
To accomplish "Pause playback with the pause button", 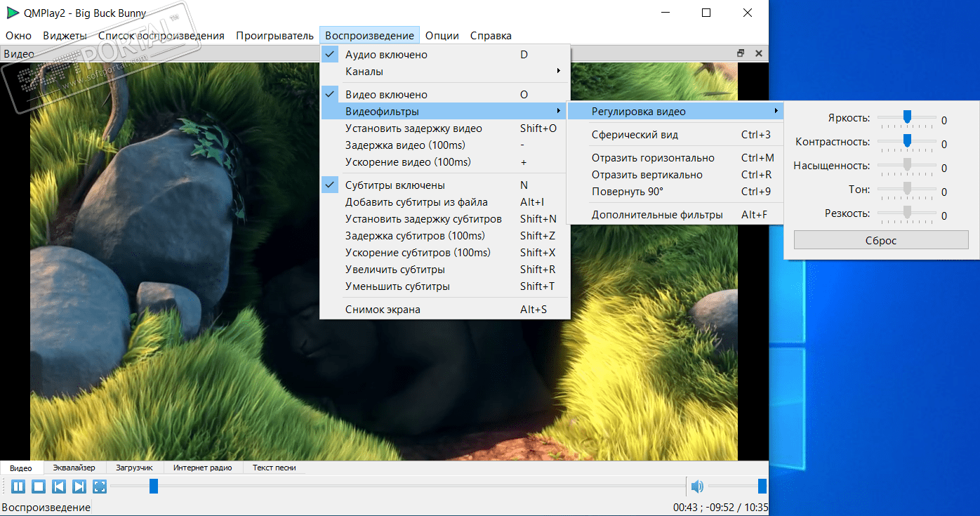I will point(18,487).
